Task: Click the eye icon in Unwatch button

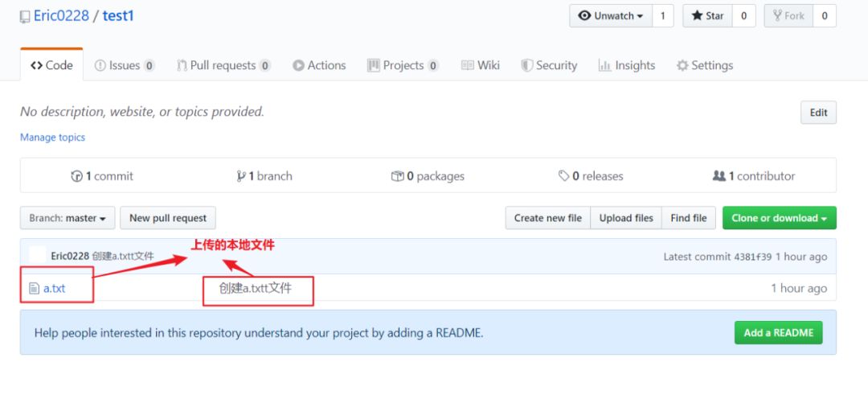Action: (584, 16)
